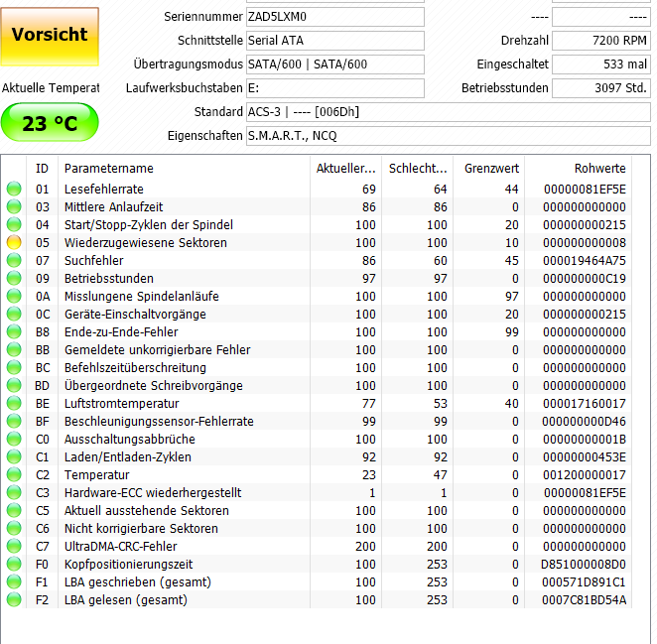657x644 pixels.
Task: Click raw value 001200000017 of Temperatur
Action: point(585,474)
